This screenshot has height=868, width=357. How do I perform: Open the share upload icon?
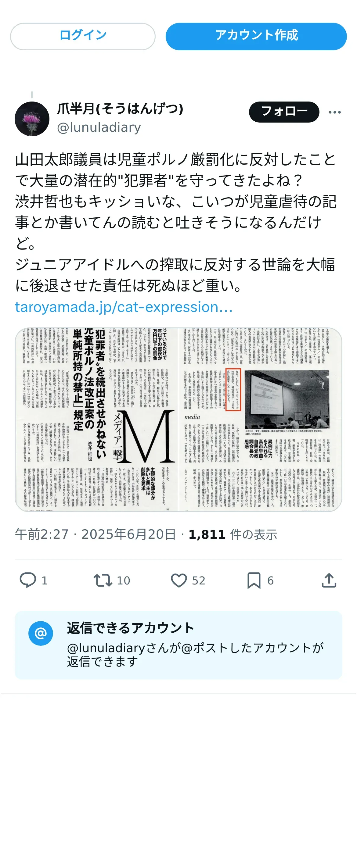coord(329,580)
